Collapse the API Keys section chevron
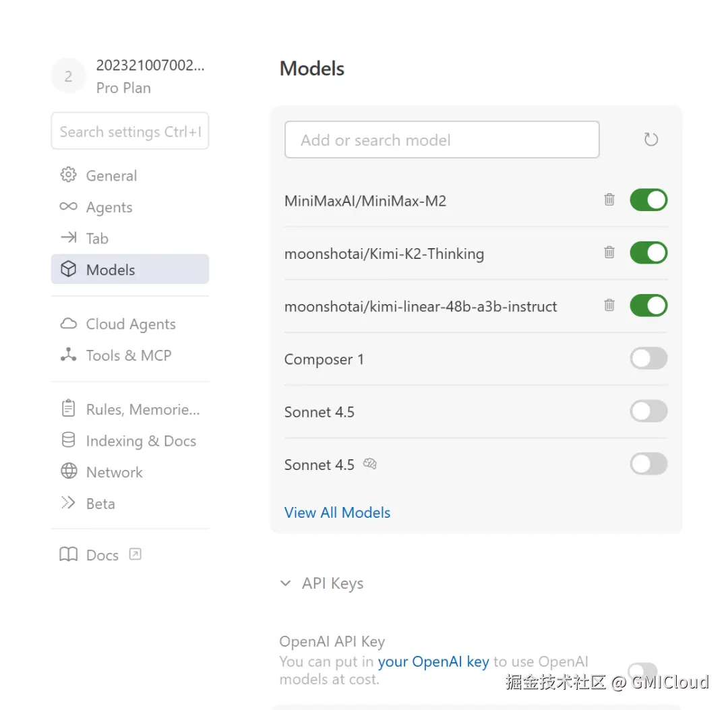Viewport: 728px width, 710px height. (x=286, y=583)
